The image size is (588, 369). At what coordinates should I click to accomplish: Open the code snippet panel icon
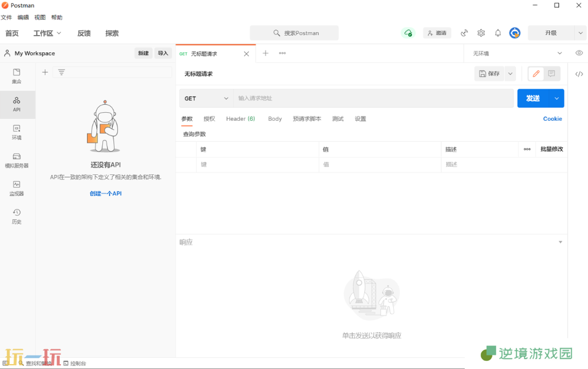tap(579, 74)
